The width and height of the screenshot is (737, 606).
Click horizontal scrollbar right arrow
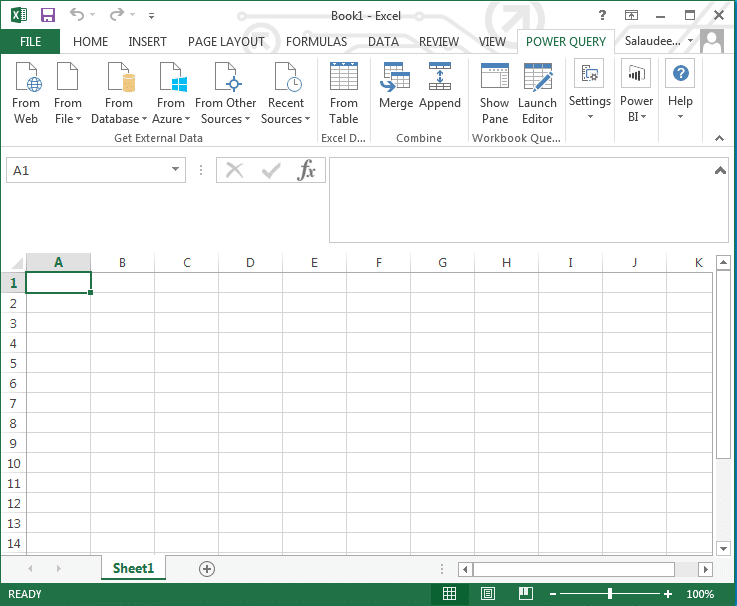point(705,569)
